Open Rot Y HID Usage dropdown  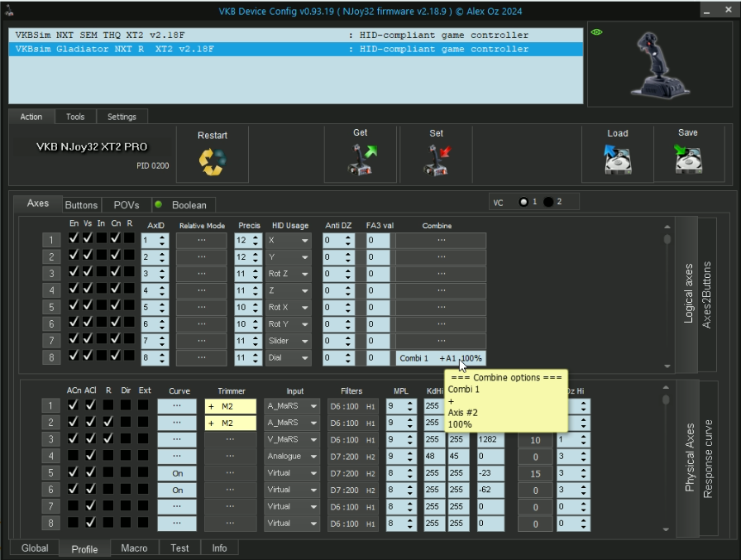pyautogui.click(x=289, y=324)
